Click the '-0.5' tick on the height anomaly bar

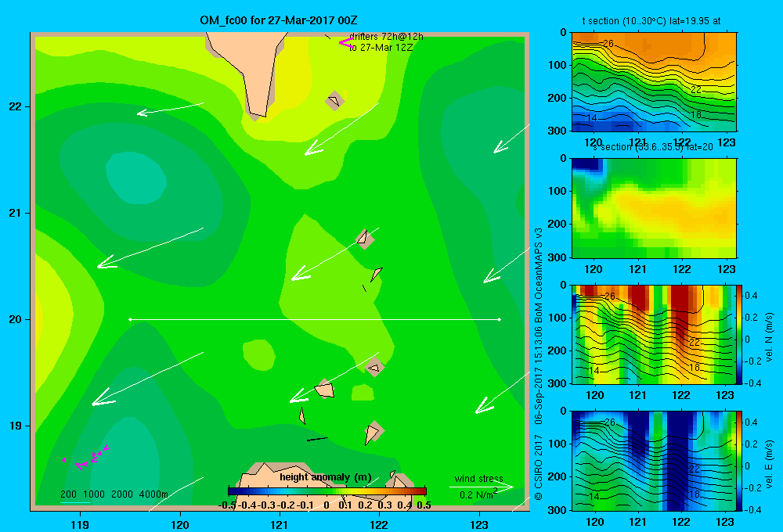227,505
